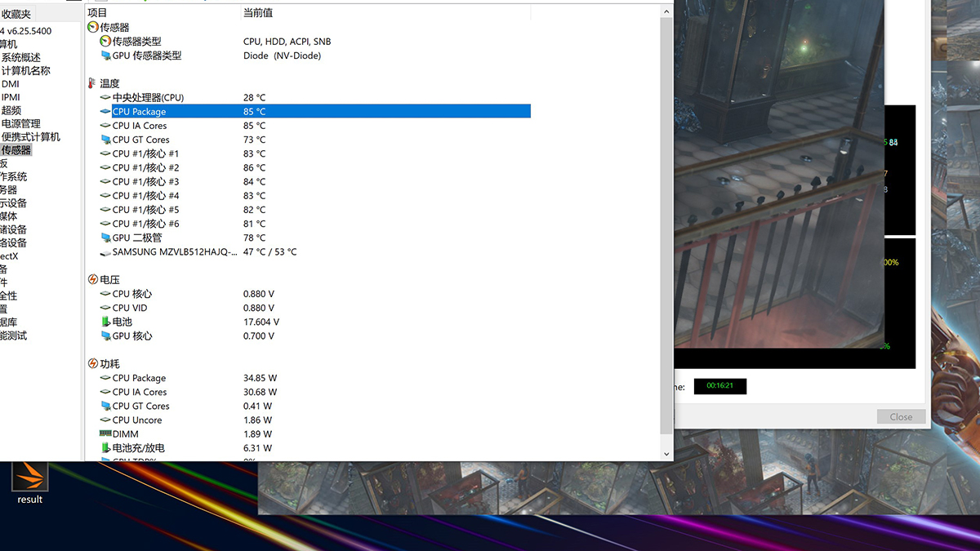
Task: Open the 收藏夹 tab
Action: click(x=16, y=14)
